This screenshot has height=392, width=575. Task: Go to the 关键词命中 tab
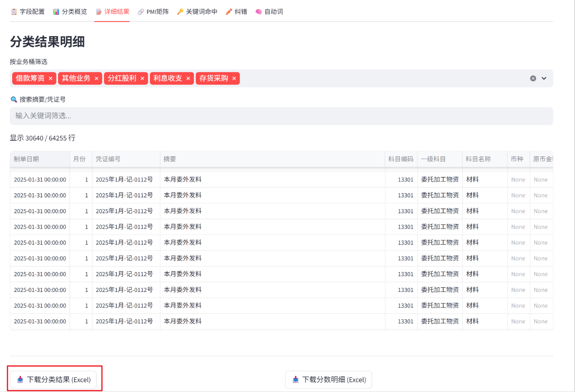(197, 12)
